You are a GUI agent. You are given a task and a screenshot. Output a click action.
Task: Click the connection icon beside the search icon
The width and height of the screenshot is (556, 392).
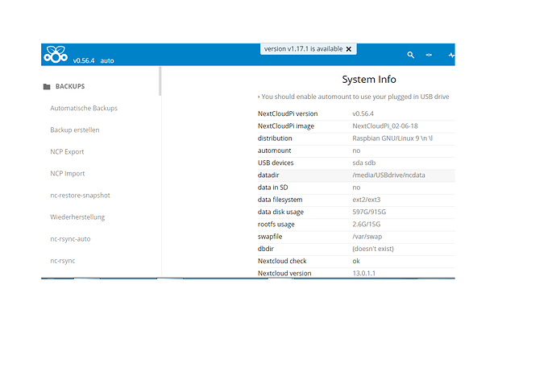429,55
